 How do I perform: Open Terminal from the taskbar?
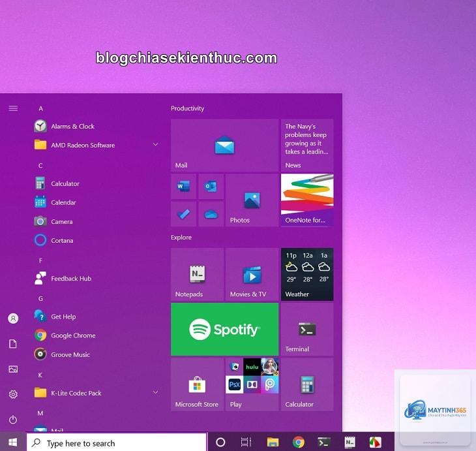point(324,442)
